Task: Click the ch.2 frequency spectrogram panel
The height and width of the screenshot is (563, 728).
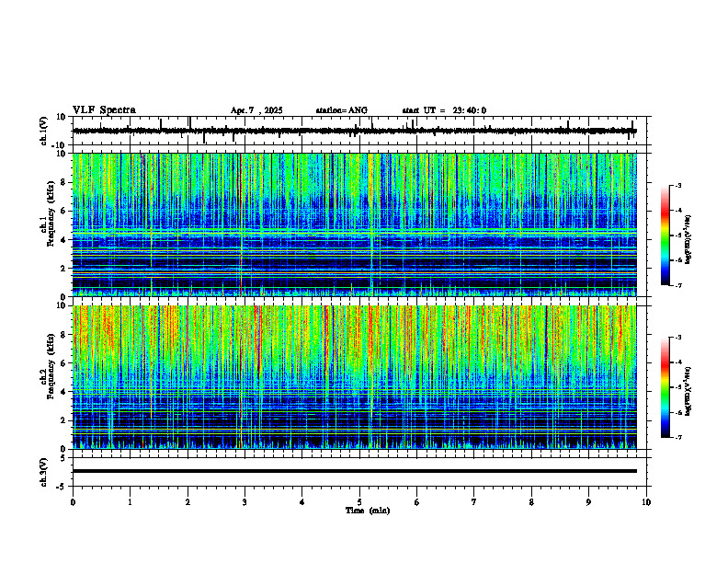Action: [354, 377]
